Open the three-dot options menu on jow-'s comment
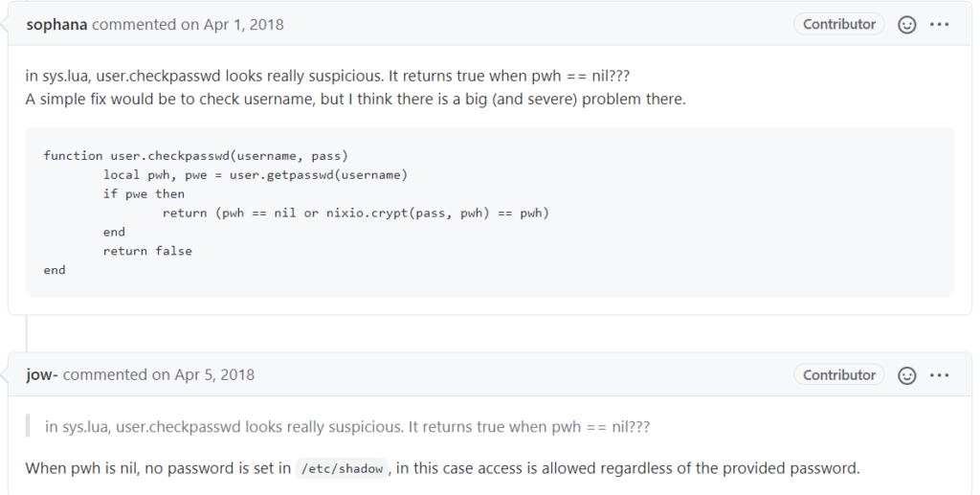Screen dimensions: 980x495 (x=940, y=375)
